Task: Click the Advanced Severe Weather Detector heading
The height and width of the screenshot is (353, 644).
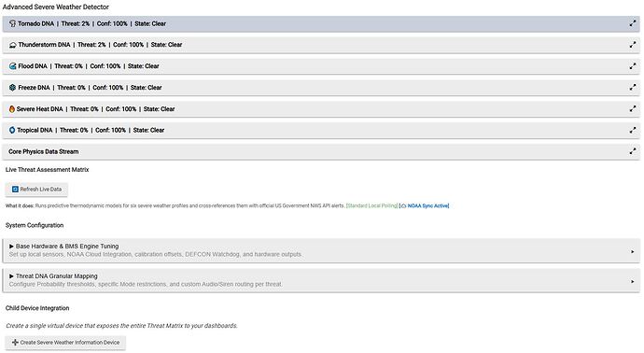Action: 56,7
